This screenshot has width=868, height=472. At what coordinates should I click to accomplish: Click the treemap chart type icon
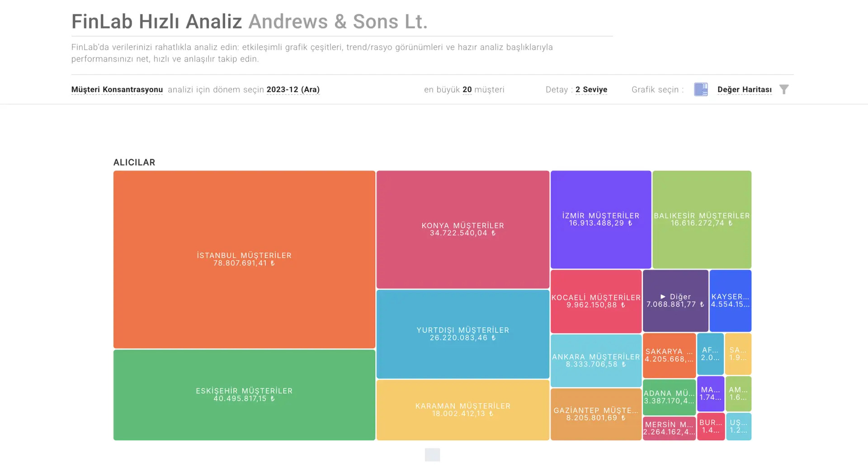click(701, 90)
